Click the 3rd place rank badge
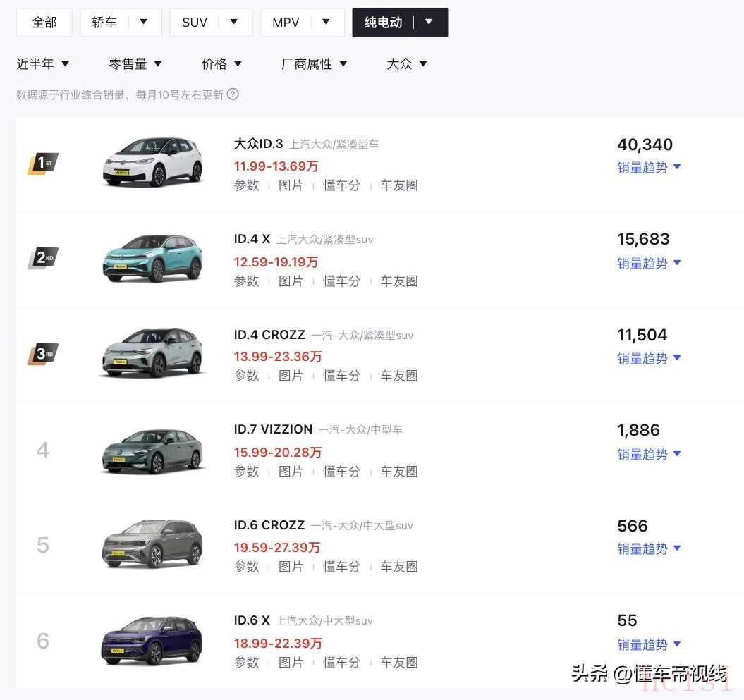 pos(43,355)
